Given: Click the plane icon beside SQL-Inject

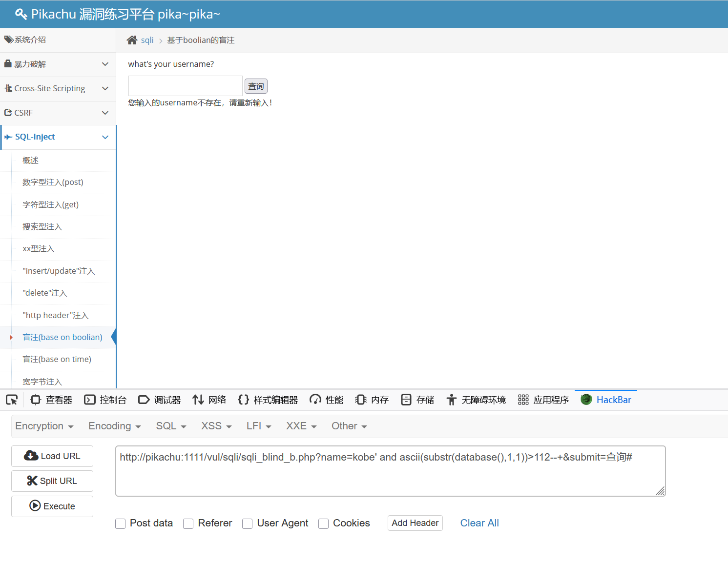Looking at the screenshot, I should (8, 137).
